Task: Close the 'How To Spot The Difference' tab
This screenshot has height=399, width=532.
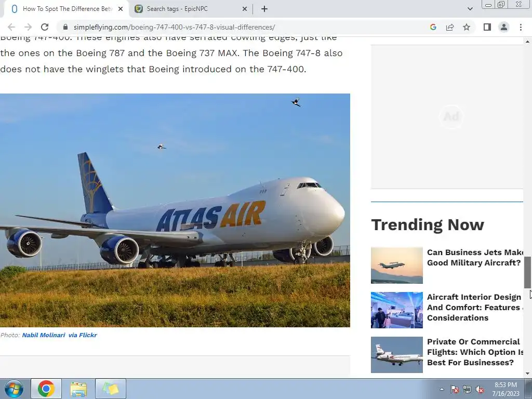Action: [121, 9]
